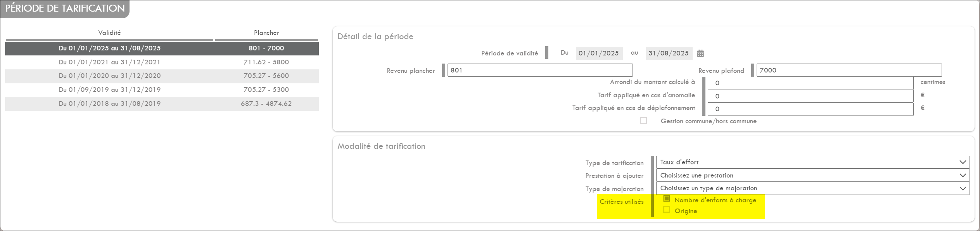Click the Période de validité label

pyautogui.click(x=510, y=53)
